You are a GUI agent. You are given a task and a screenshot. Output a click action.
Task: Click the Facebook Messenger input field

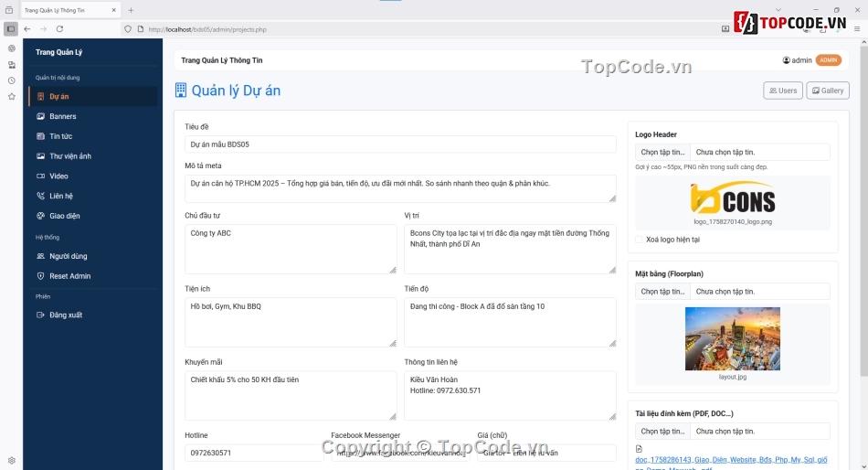pos(400,453)
